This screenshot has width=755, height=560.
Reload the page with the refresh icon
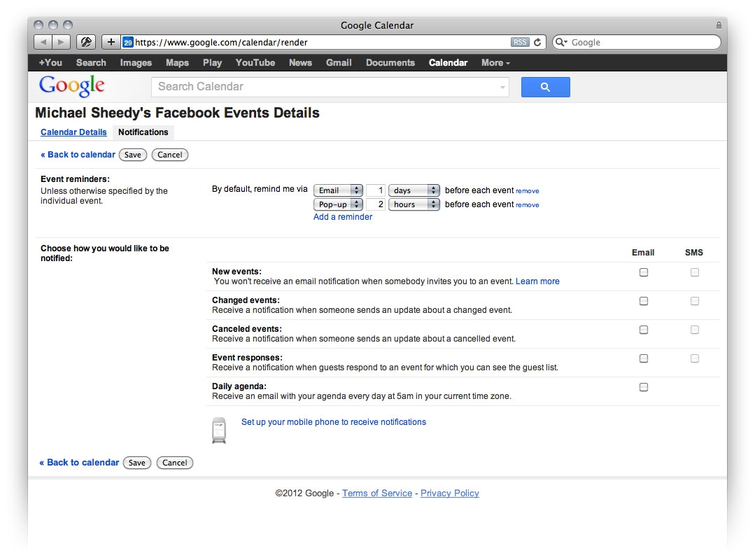537,43
